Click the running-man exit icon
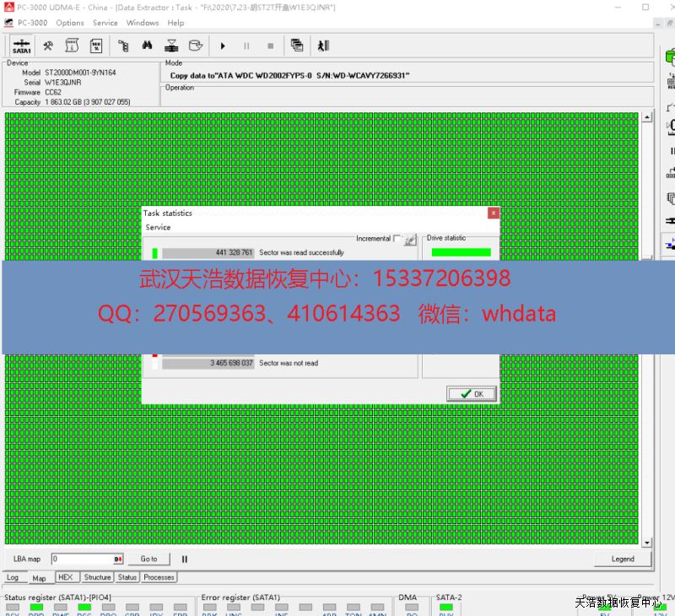Viewport: 675px width, 616px height. point(322,46)
